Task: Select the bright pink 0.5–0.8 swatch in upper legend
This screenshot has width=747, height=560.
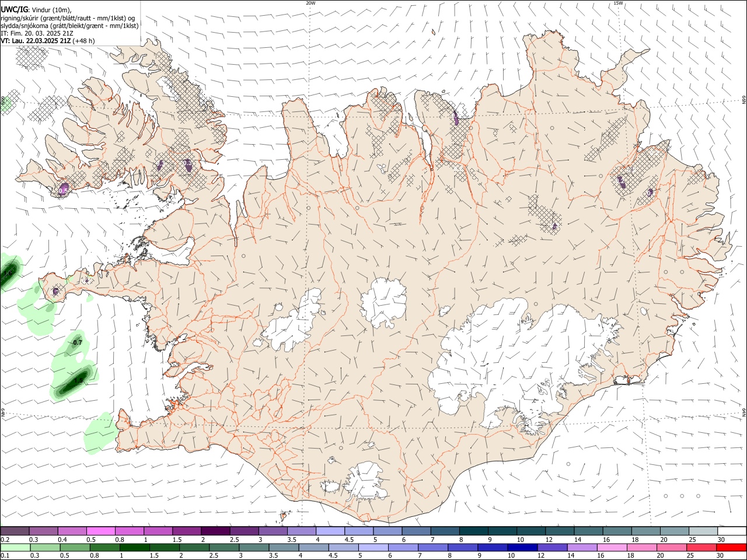Action: [x=100, y=531]
